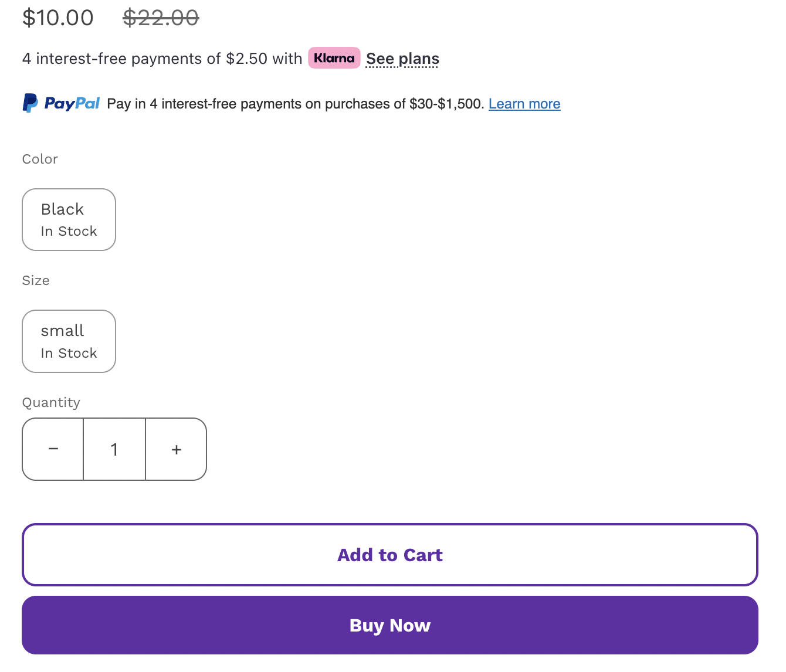Decrease quantity with minus icon
The image size is (786, 672).
pyautogui.click(x=53, y=449)
